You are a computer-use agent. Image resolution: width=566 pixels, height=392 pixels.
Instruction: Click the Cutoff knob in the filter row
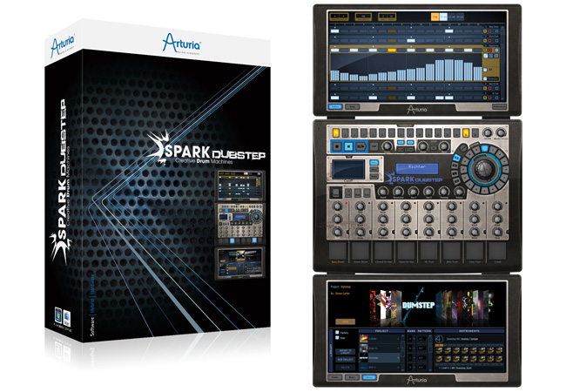click(383, 192)
